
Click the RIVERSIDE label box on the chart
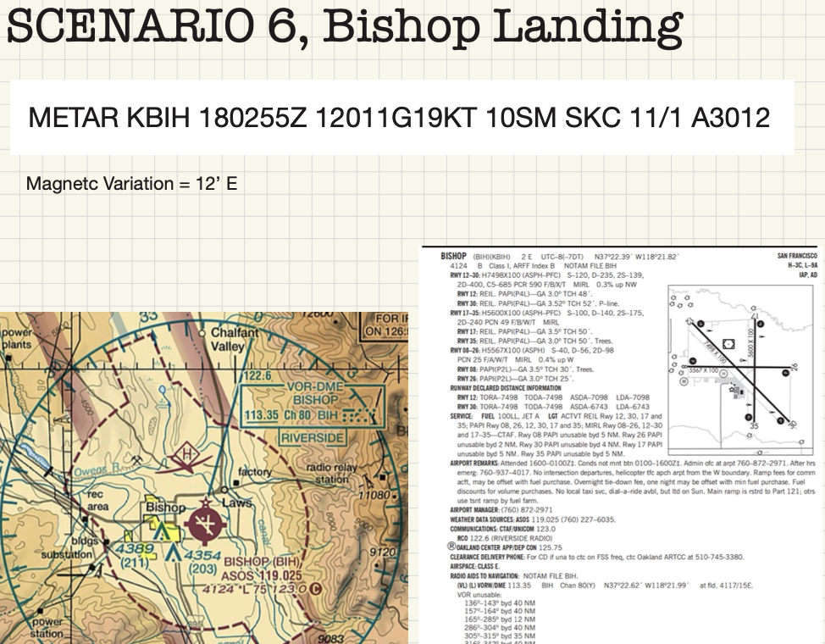coord(313,437)
